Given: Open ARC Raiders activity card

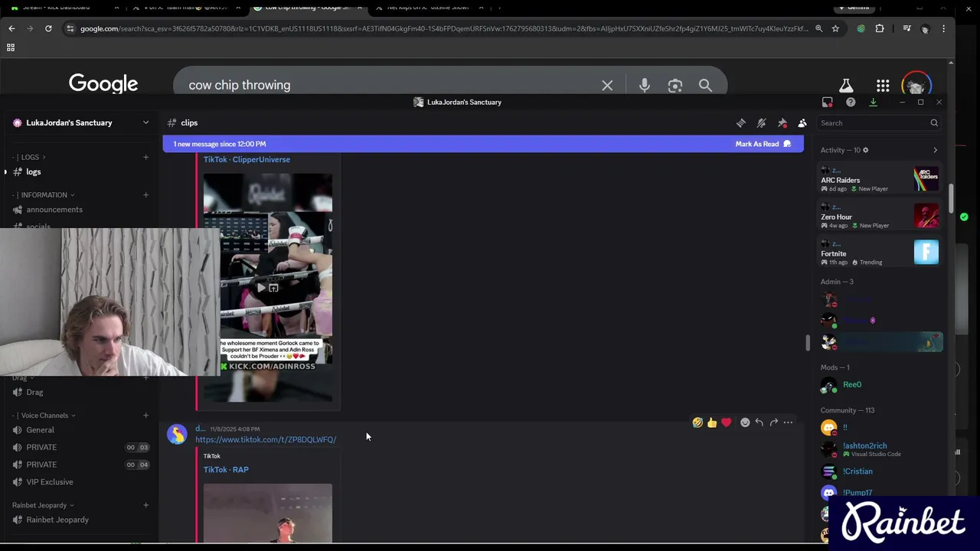Looking at the screenshot, I should tap(880, 179).
